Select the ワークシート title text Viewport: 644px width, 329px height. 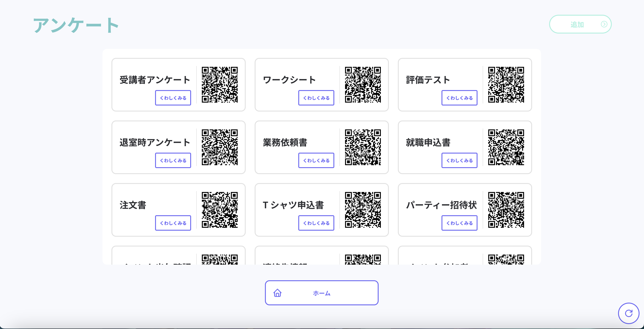[x=289, y=80]
